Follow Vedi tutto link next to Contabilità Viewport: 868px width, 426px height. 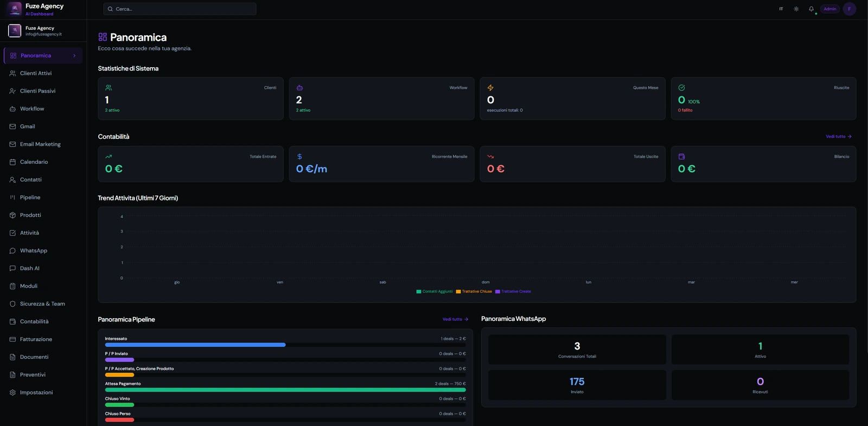point(839,137)
